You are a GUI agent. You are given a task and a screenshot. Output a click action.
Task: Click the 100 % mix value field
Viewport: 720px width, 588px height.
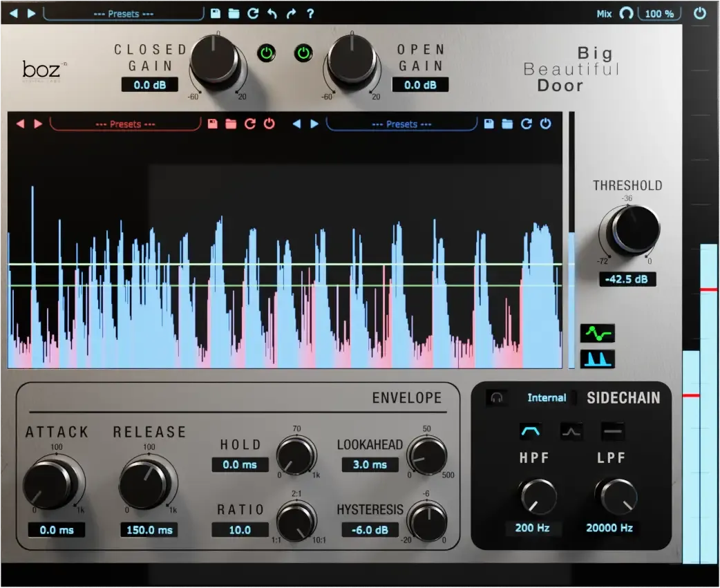(x=659, y=14)
